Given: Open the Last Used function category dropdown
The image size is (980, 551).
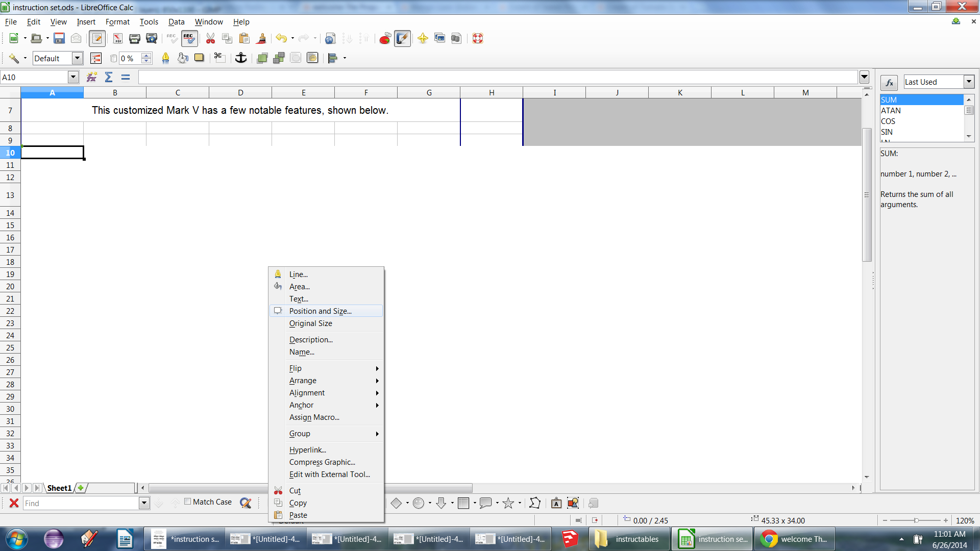Looking at the screenshot, I should [969, 82].
